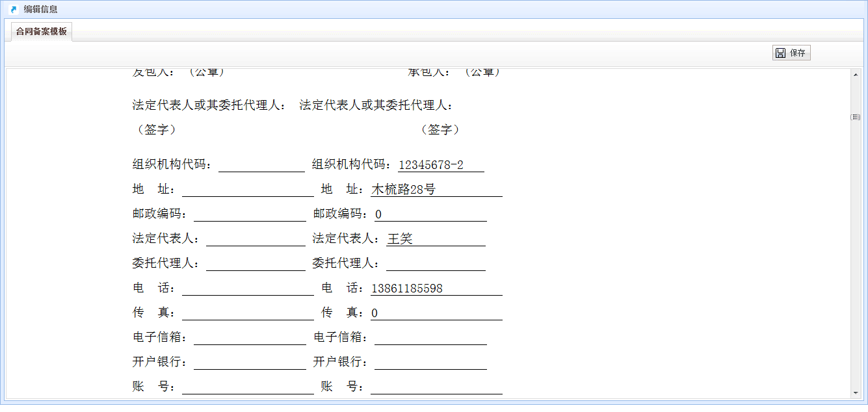
Task: Focus the empty left-column 组织机构代码 field
Action: point(261,165)
